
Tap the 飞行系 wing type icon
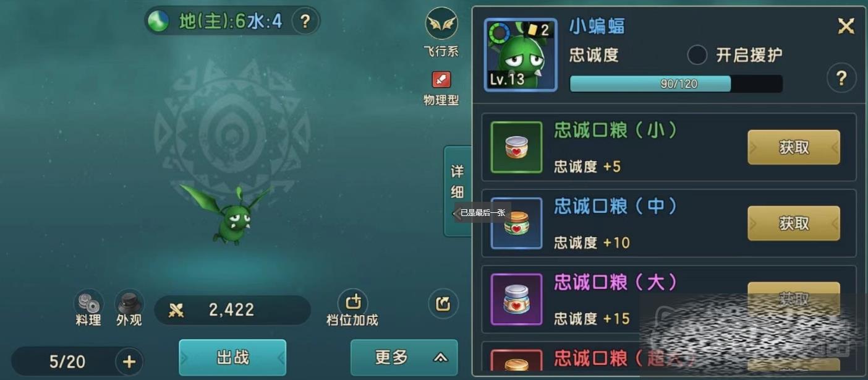(441, 24)
